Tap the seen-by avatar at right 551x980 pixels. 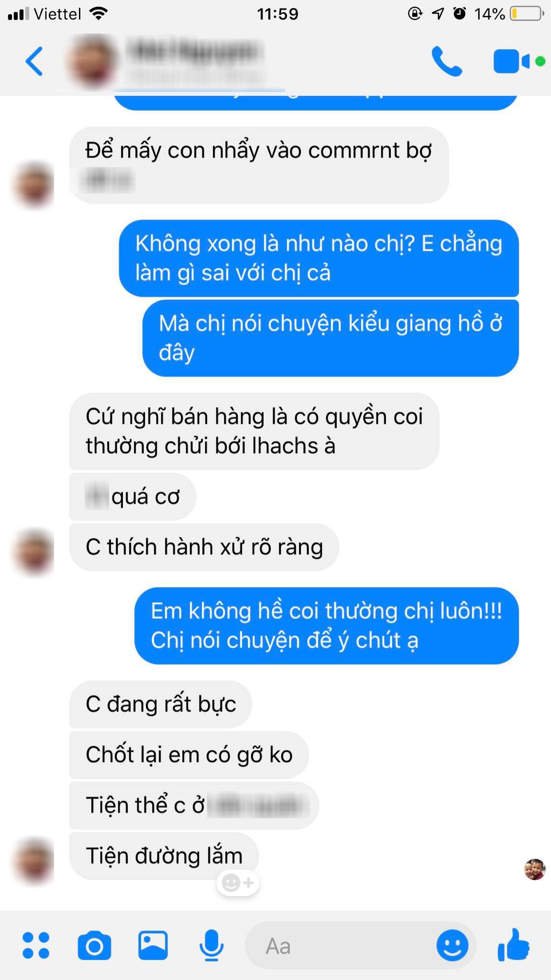click(x=535, y=869)
